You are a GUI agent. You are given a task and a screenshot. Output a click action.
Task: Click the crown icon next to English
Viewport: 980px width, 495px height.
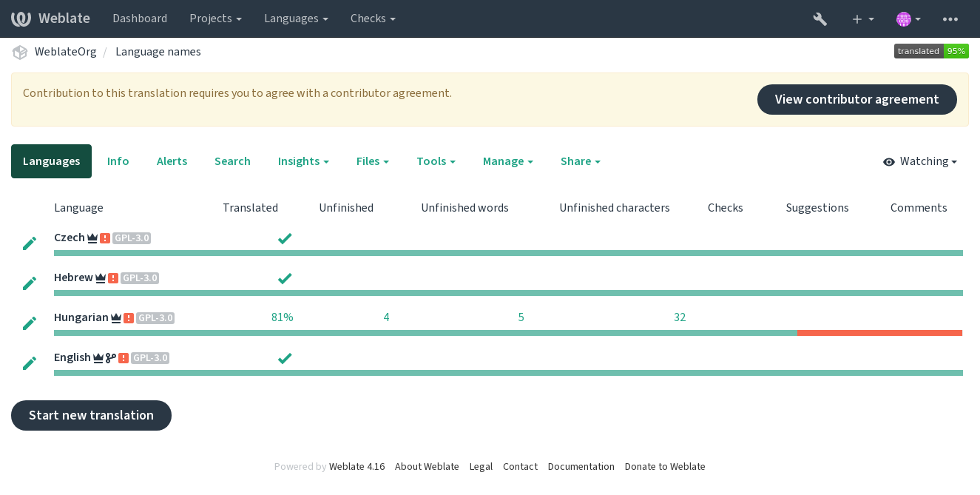coord(98,358)
